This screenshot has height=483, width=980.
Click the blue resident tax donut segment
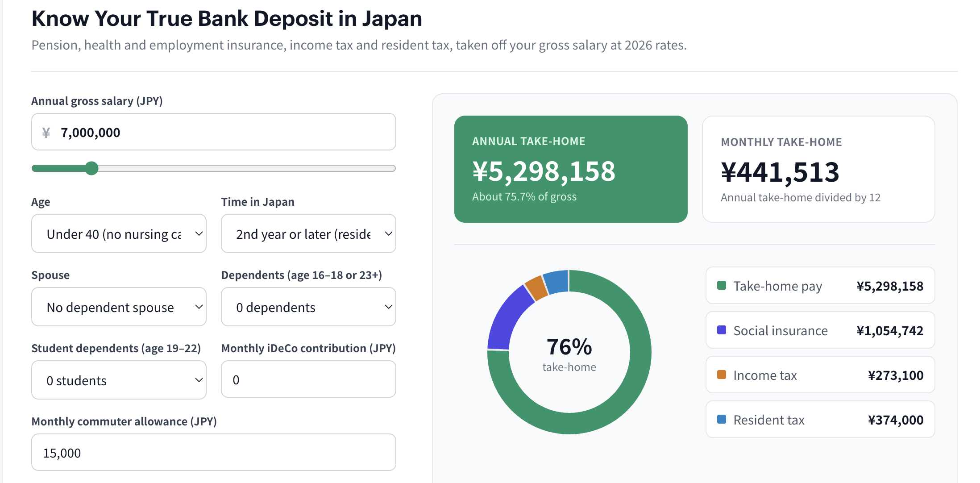tap(557, 282)
